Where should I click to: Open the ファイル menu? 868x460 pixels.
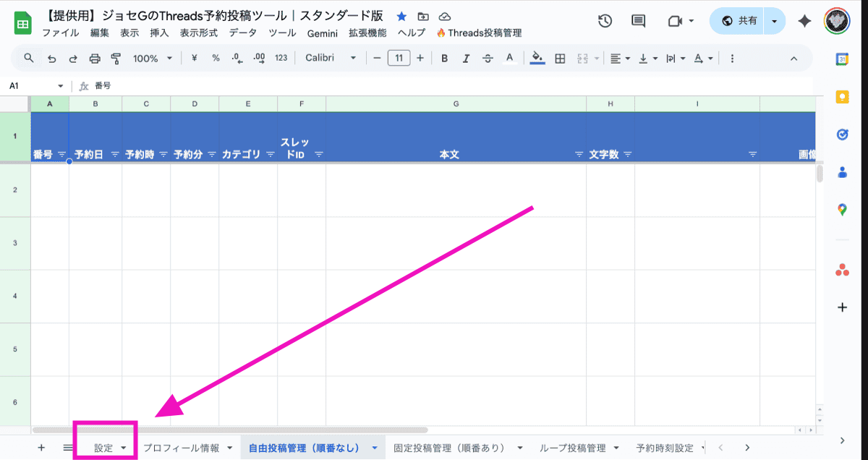point(61,33)
